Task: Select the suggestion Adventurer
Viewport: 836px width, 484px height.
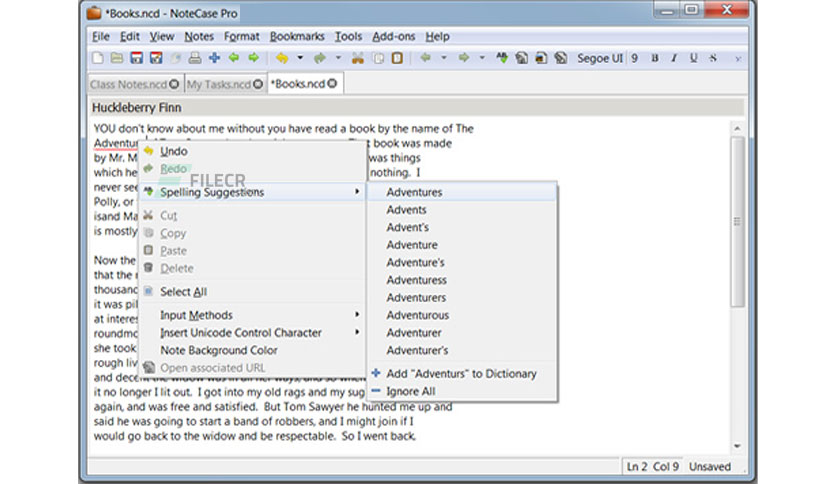Action: 462,333
